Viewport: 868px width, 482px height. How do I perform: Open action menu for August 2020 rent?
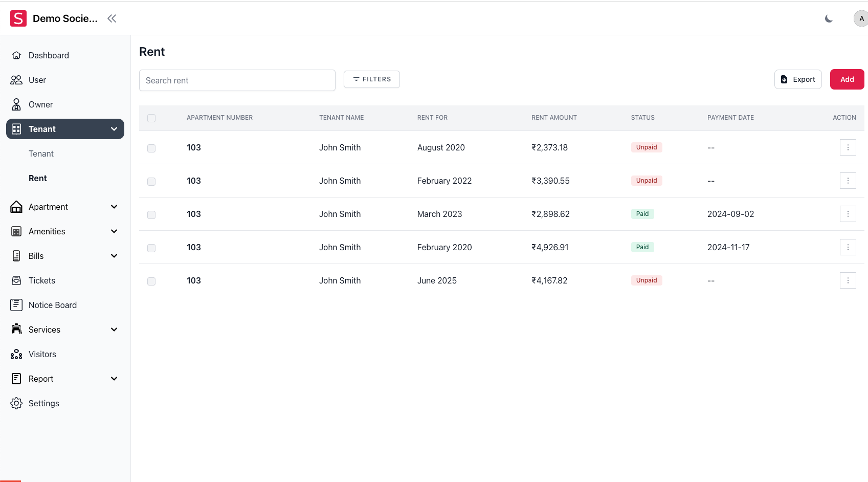click(x=848, y=147)
